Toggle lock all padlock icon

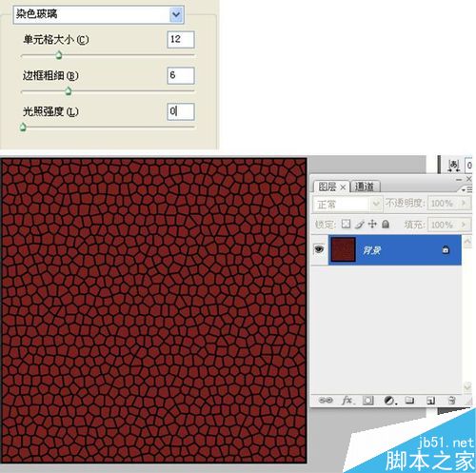pyautogui.click(x=386, y=224)
